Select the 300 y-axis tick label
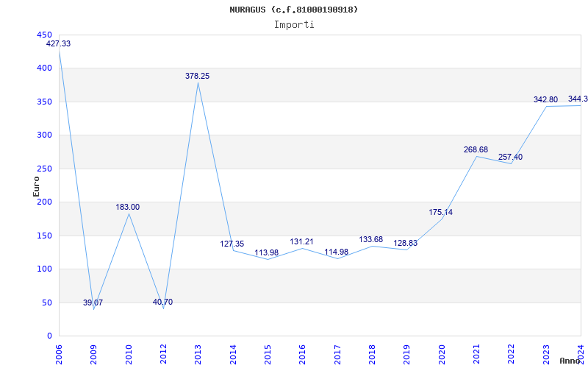 pos(45,135)
